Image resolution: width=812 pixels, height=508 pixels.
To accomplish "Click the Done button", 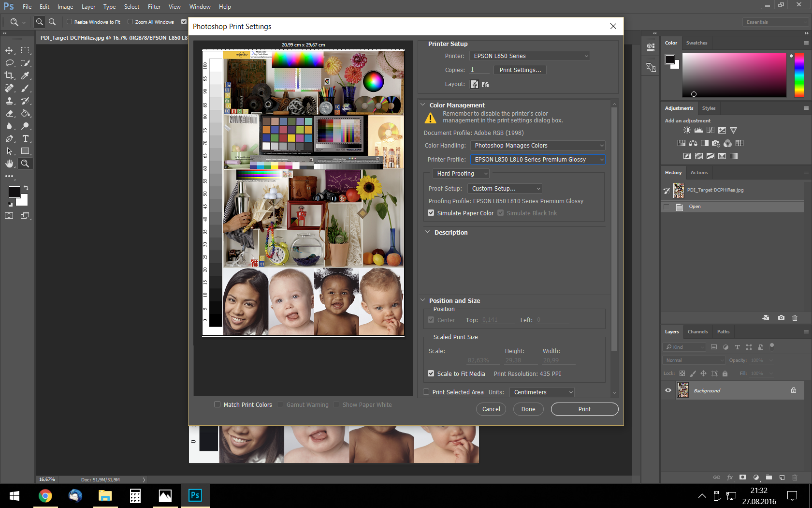I will pos(528,409).
